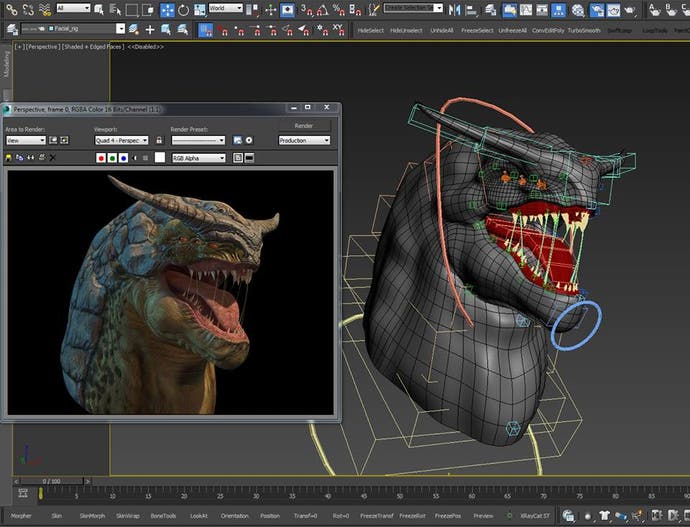Open the Curve Editor icon
The width and height of the screenshot is (690, 527).
pos(526,9)
